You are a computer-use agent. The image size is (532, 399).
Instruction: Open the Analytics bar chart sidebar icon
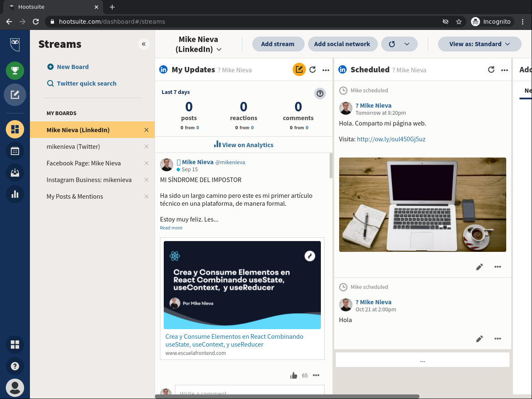[x=15, y=194]
